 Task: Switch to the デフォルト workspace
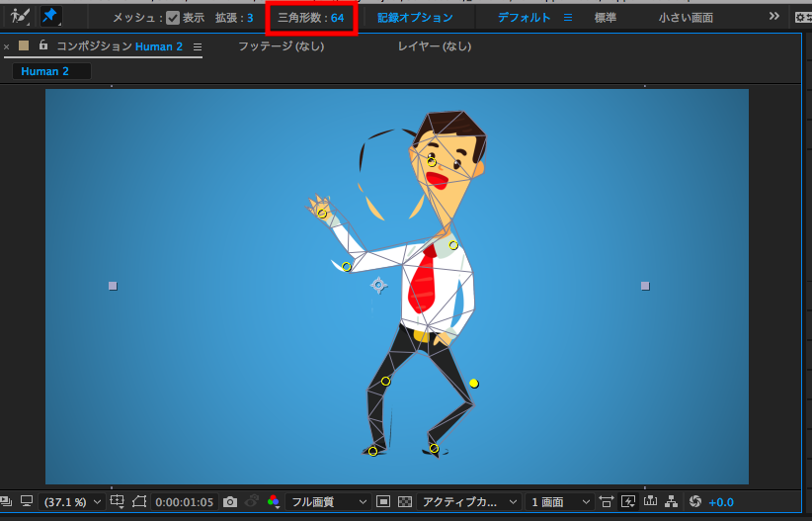[x=524, y=18]
